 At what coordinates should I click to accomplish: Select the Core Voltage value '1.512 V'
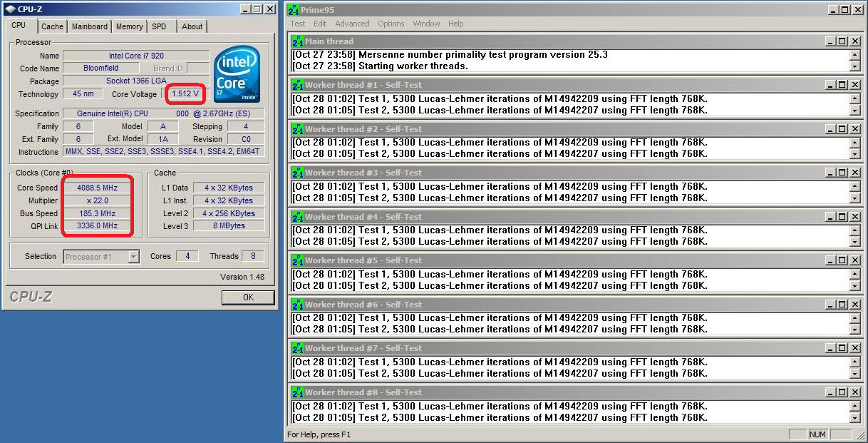click(x=185, y=94)
